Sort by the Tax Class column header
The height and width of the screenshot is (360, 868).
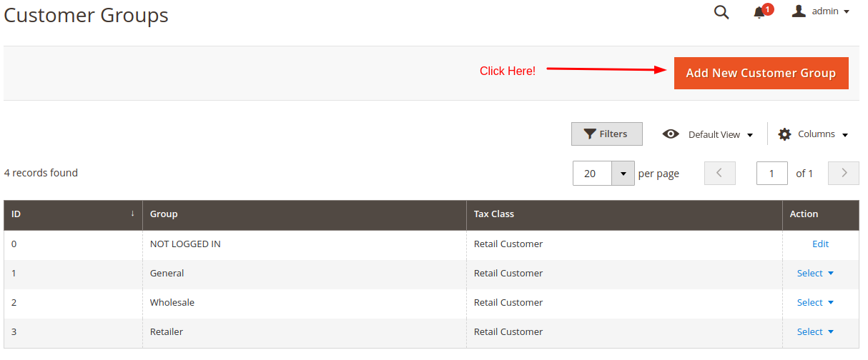pos(624,214)
